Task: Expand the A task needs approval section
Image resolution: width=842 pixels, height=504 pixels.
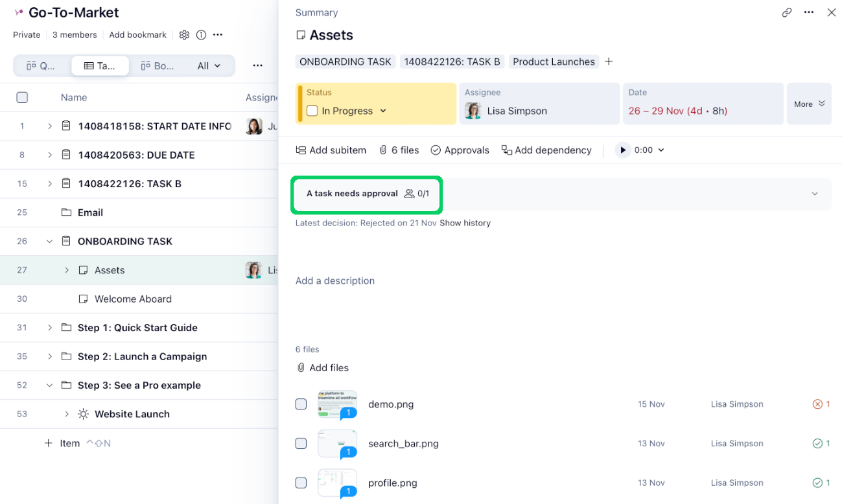Action: click(x=815, y=193)
